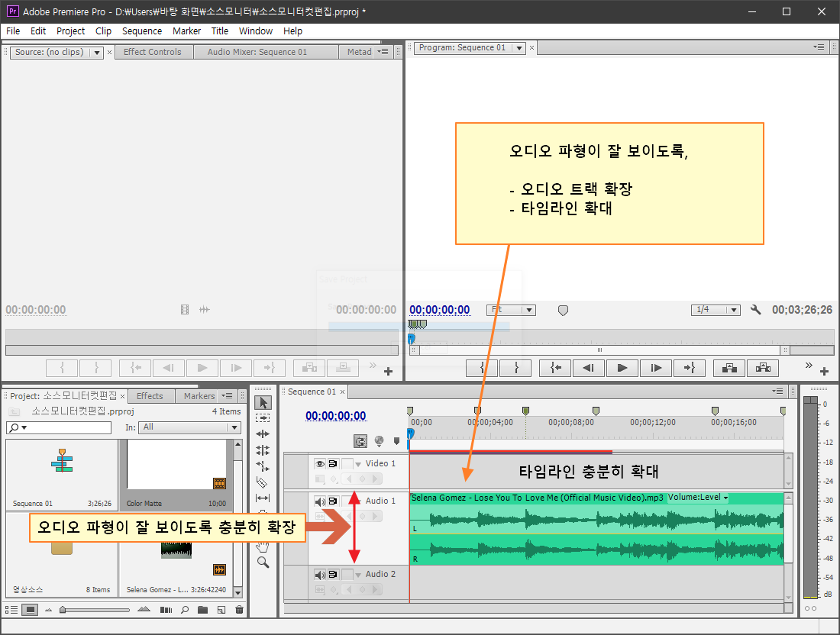Click the Lift button in Program monitor
The width and height of the screenshot is (840, 635).
pyautogui.click(x=729, y=368)
